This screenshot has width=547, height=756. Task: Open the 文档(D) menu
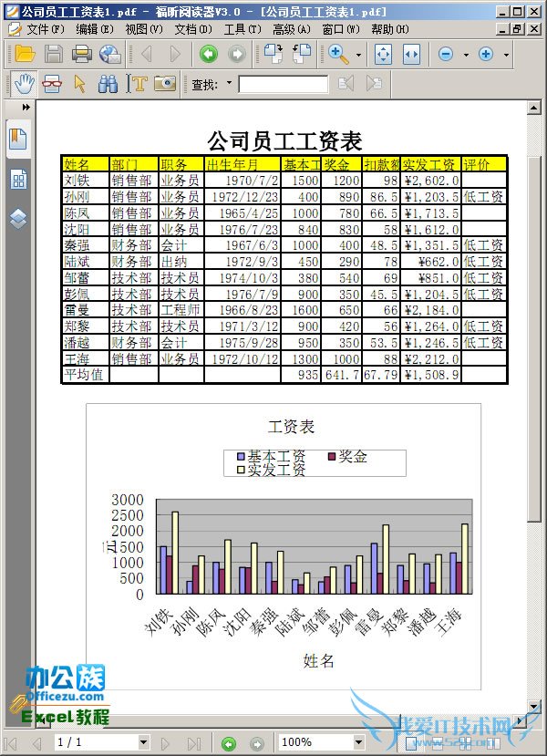click(193, 29)
